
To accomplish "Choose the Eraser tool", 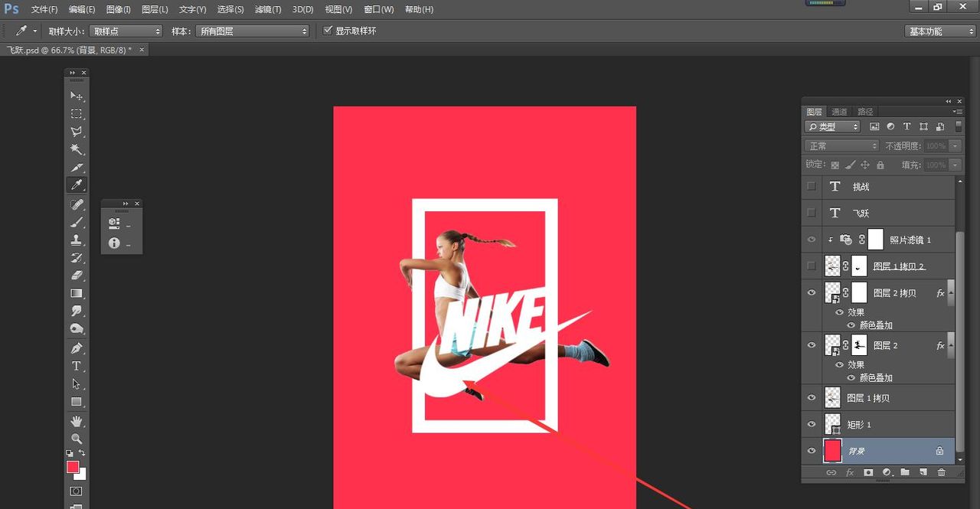I will coord(77,276).
